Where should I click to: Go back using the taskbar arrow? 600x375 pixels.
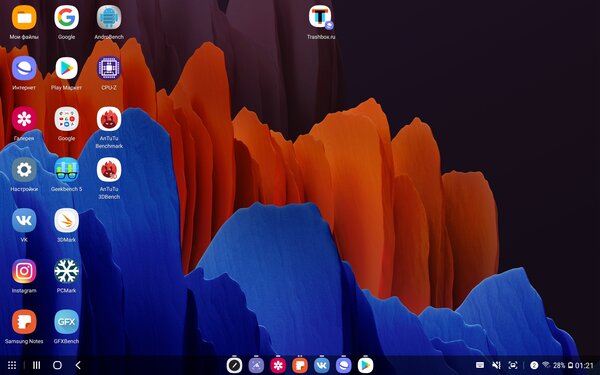coord(78,365)
